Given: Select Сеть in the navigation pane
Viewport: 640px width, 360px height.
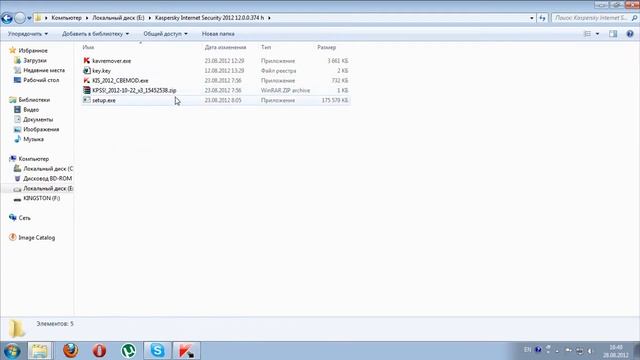Looking at the screenshot, I should tap(24, 218).
